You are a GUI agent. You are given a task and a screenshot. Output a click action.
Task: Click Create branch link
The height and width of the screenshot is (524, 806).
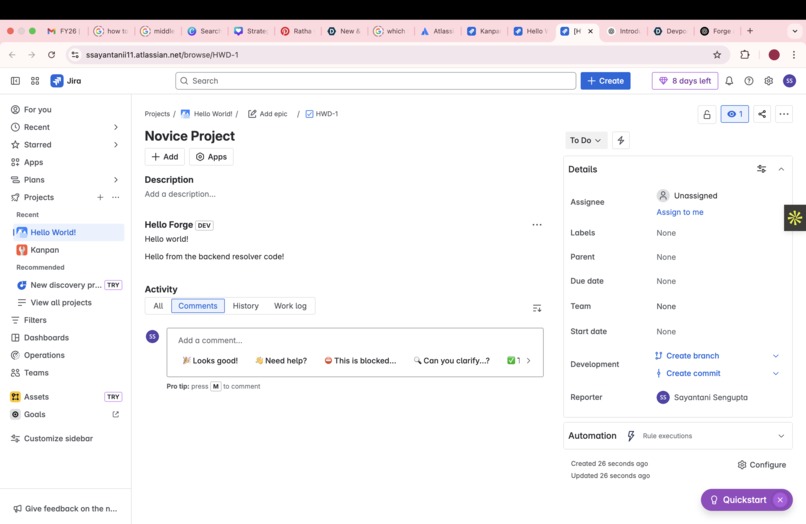(692, 356)
